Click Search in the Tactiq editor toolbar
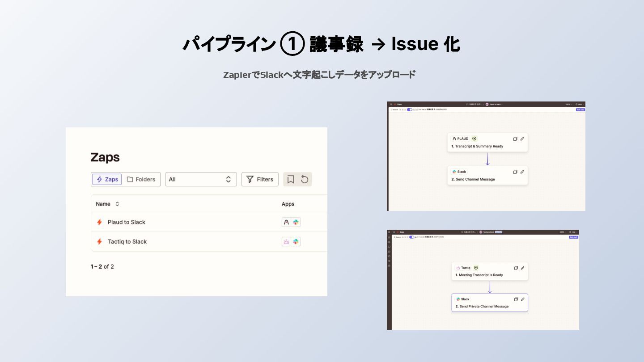The height and width of the screenshot is (362, 644). click(x=397, y=237)
